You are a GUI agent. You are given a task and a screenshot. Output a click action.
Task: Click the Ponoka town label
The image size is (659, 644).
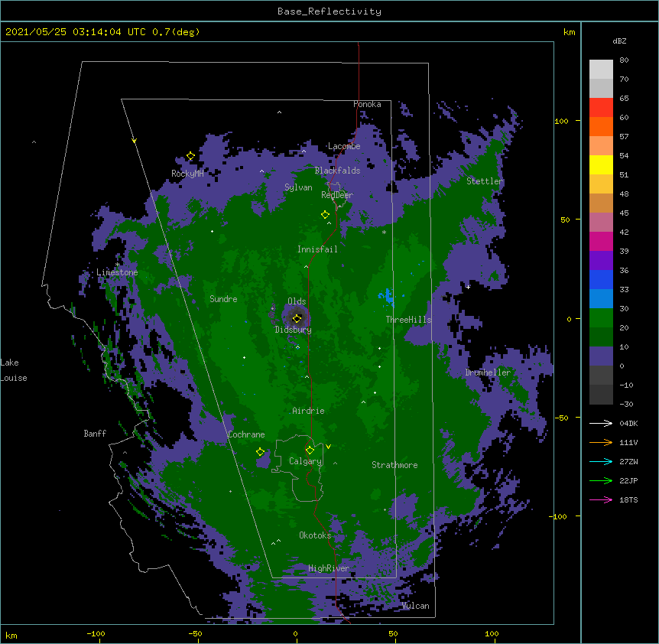tap(367, 104)
